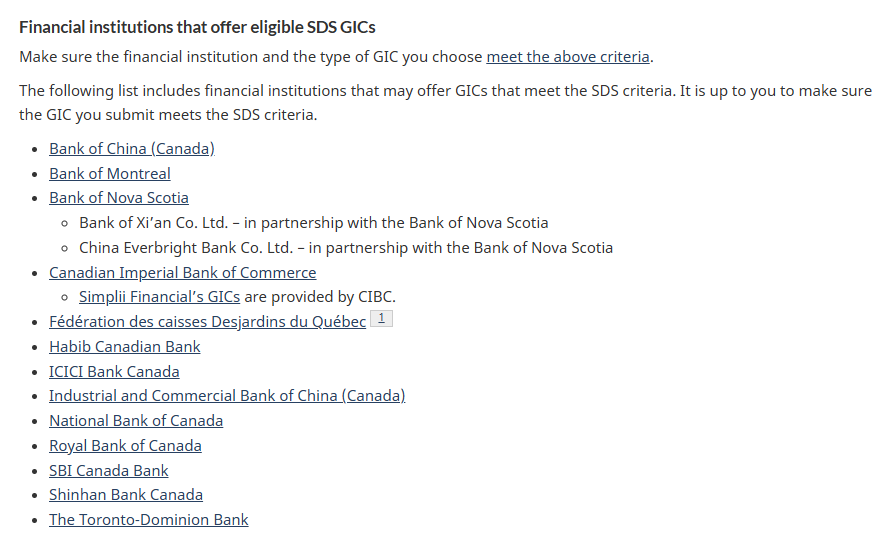Select the ICICI Bank Canada link

tap(114, 372)
